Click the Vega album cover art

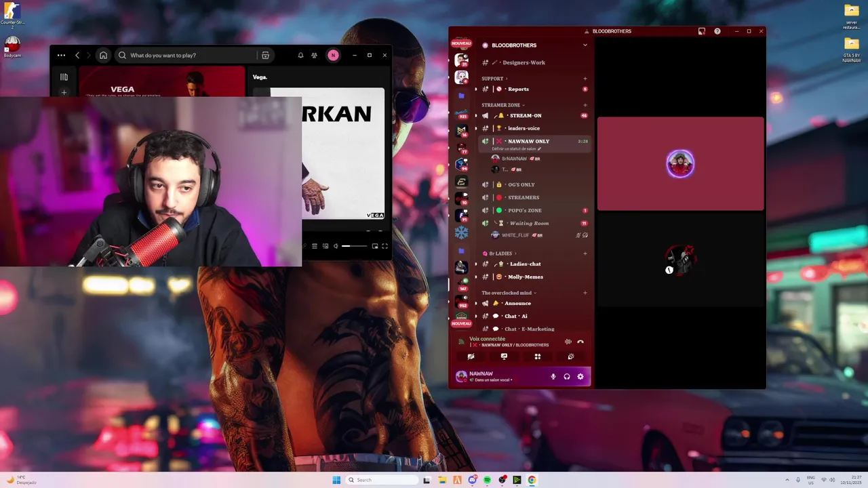click(x=343, y=154)
